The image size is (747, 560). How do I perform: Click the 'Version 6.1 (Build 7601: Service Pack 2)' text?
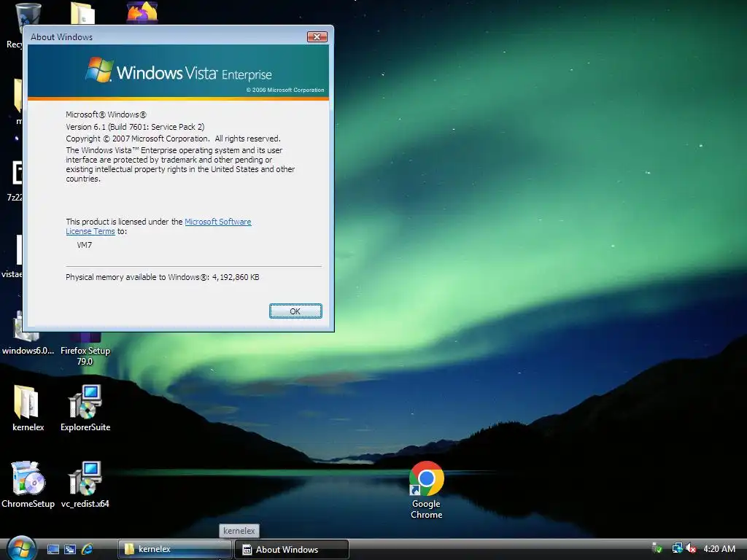coord(135,127)
